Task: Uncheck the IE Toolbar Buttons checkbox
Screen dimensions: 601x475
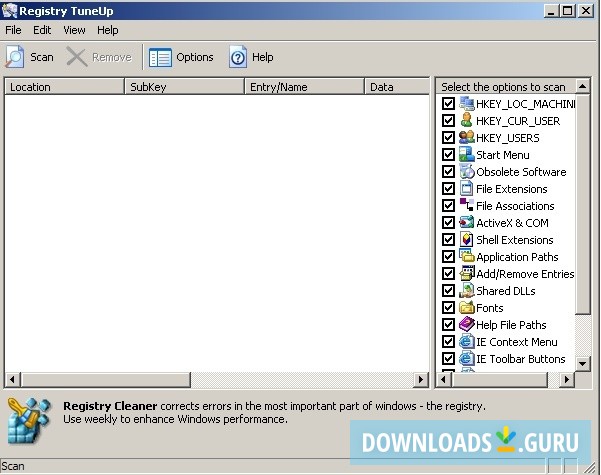Action: click(448, 358)
